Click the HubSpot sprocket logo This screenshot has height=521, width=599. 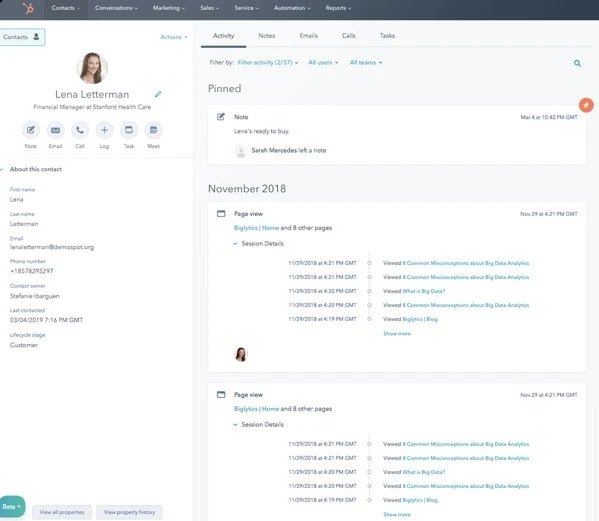tap(28, 8)
